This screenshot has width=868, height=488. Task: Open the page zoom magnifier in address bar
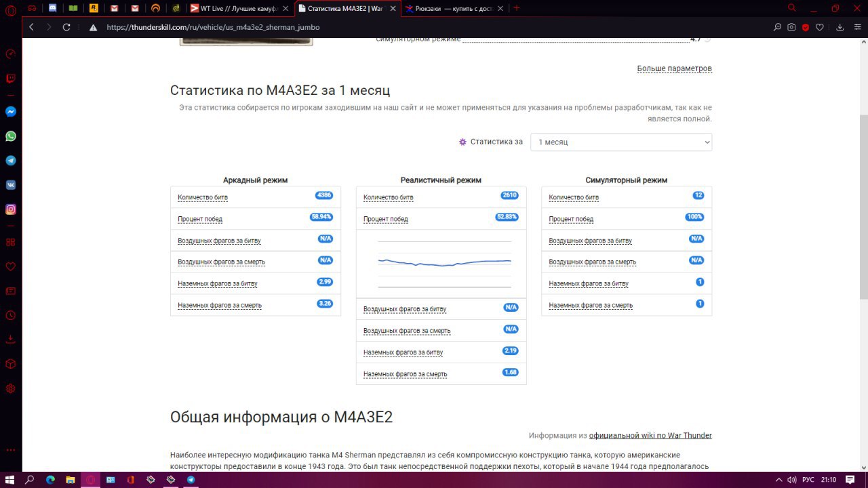(777, 28)
